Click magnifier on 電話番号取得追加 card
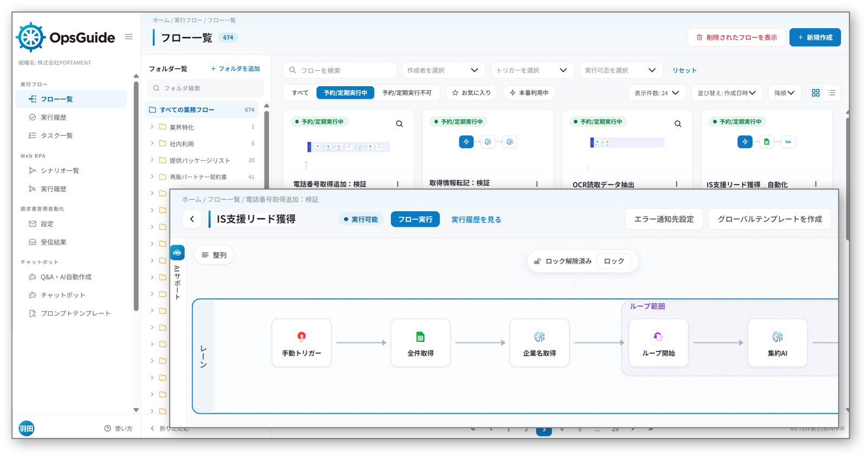Screen dimensions: 868x457 (x=399, y=124)
